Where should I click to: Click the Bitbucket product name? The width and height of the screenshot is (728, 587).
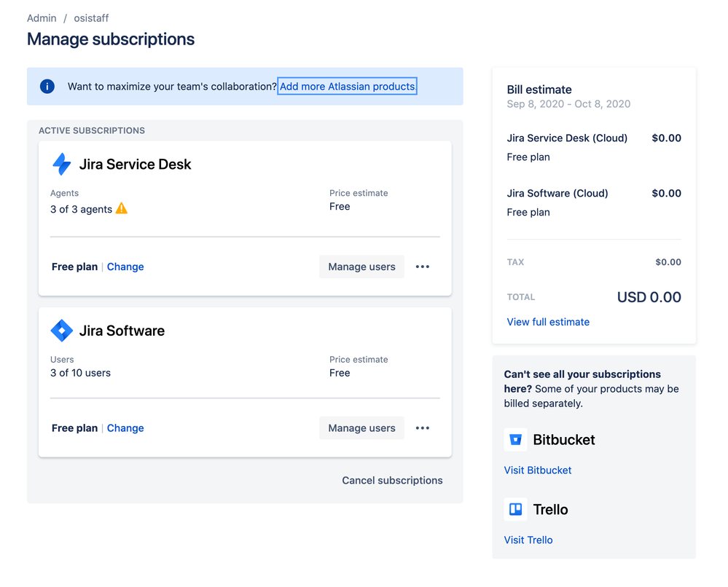coord(563,439)
